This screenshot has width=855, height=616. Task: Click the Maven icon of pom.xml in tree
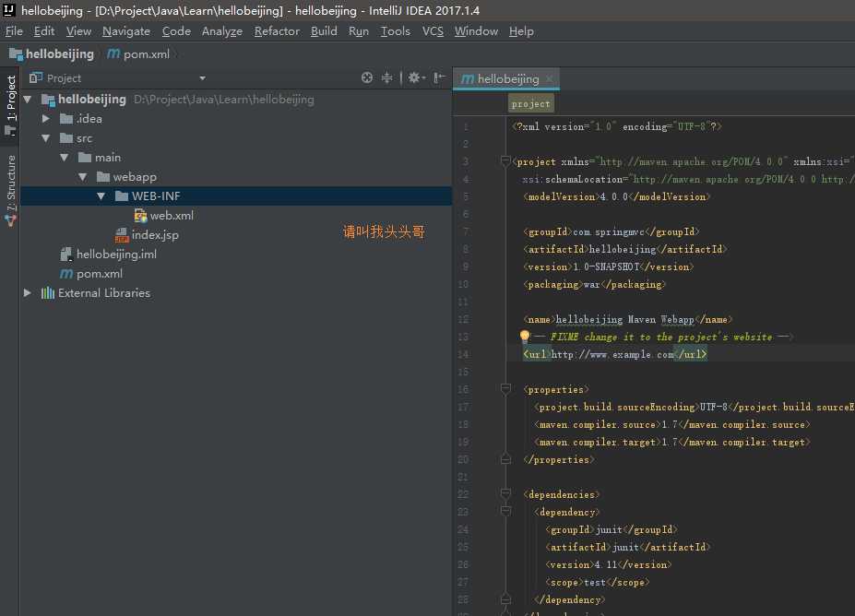(66, 274)
